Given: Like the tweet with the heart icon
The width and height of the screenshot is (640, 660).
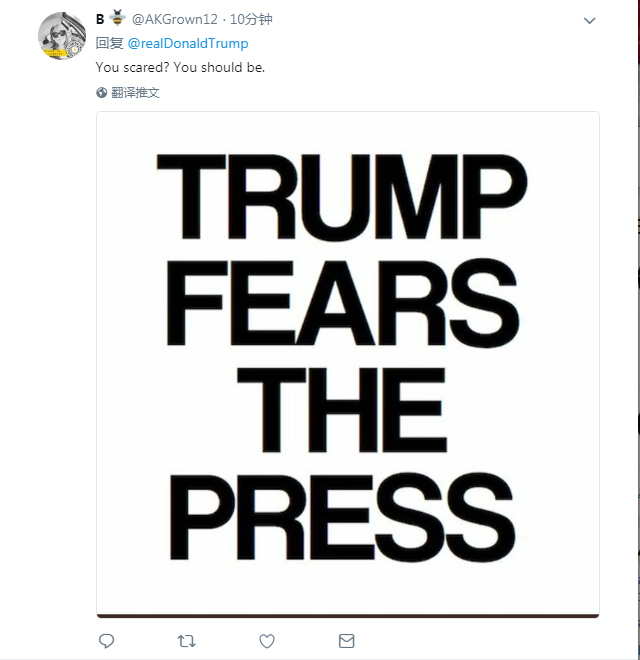Looking at the screenshot, I should tap(267, 641).
